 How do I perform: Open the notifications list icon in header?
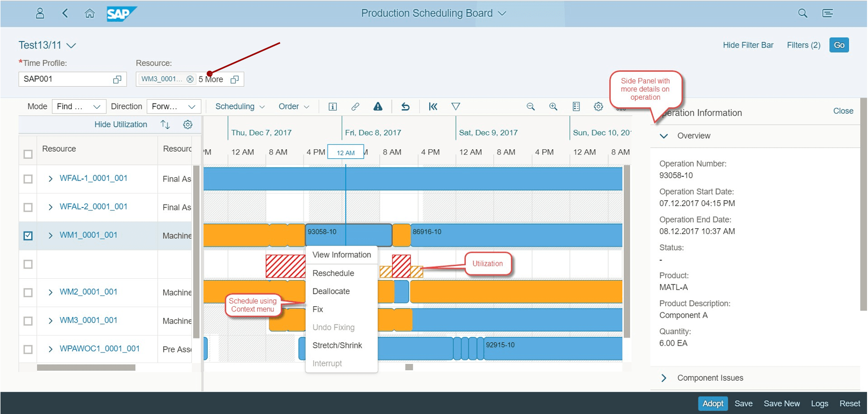click(x=828, y=13)
